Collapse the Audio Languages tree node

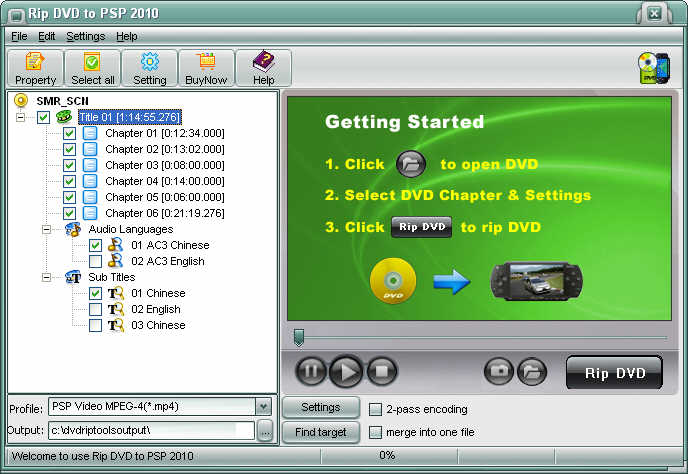pos(47,229)
